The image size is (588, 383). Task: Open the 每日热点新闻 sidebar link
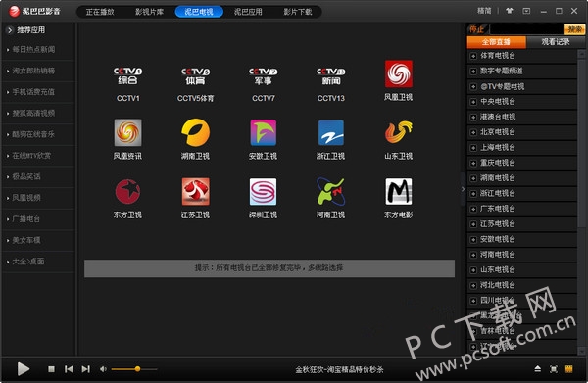[33, 50]
